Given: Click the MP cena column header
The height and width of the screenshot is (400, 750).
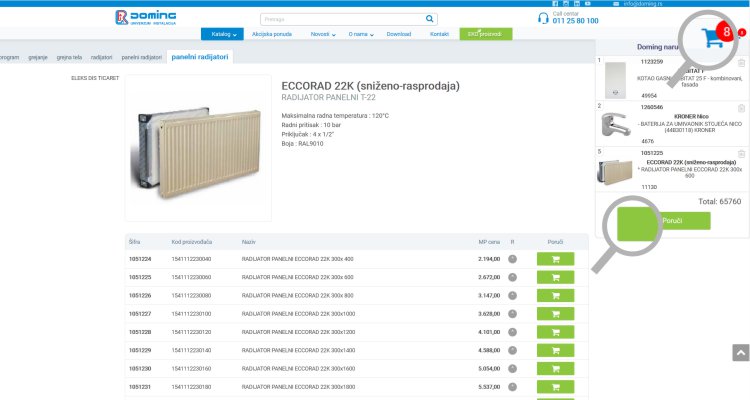Looking at the screenshot, I should [x=489, y=242].
